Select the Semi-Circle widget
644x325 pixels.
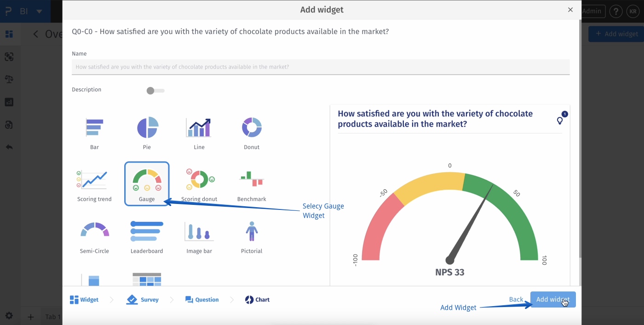pyautogui.click(x=94, y=236)
